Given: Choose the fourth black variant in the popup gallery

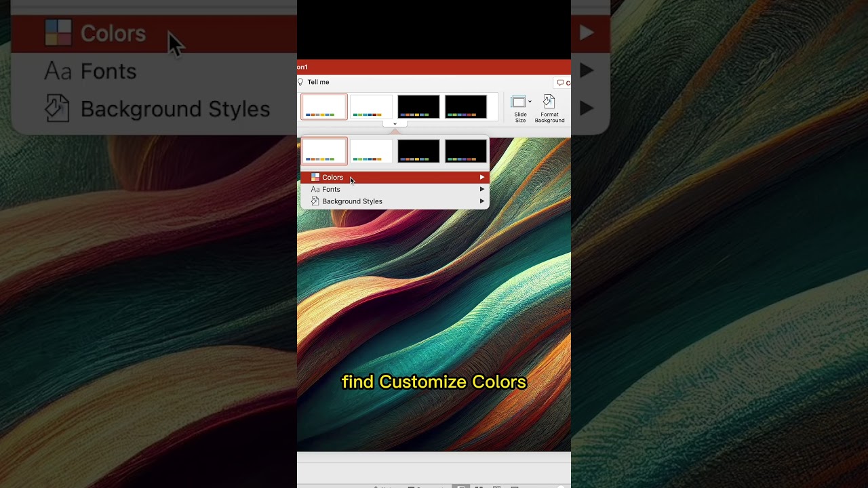Looking at the screenshot, I should coord(466,151).
